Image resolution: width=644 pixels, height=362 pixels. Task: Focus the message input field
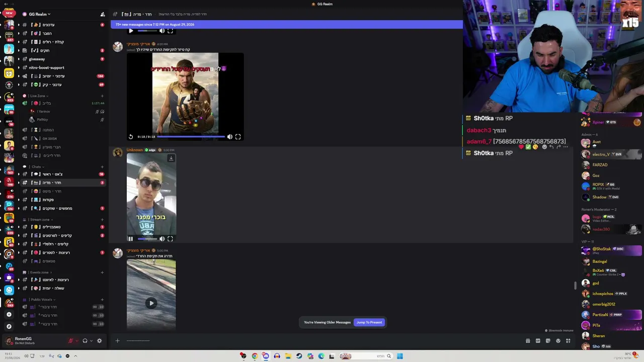pos(322,341)
